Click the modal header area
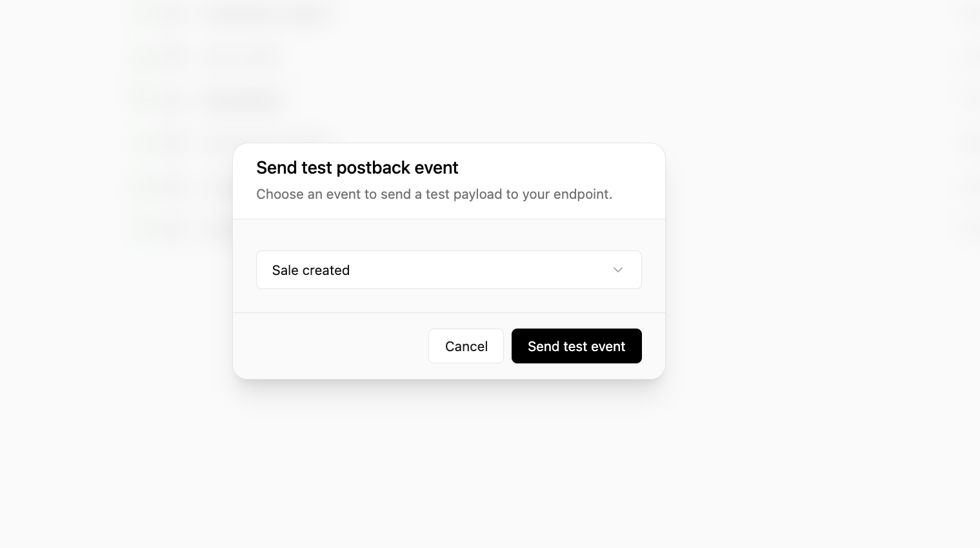 pos(449,181)
